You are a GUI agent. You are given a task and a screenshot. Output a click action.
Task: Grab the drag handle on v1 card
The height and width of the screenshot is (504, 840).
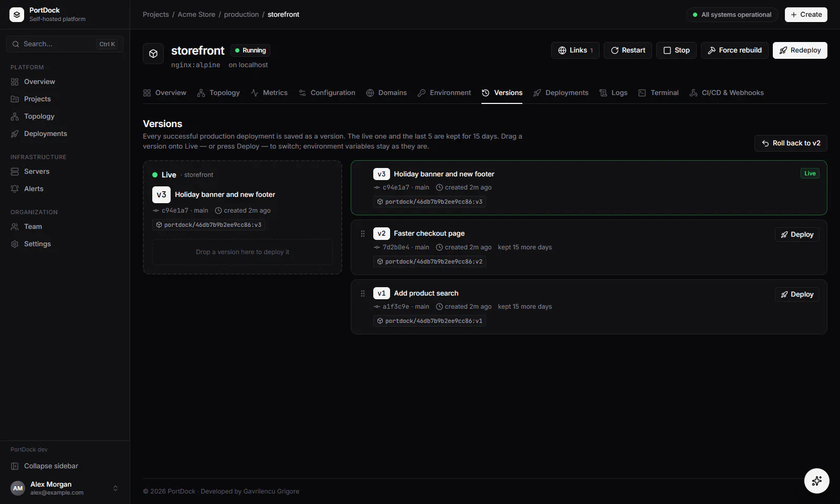(363, 293)
